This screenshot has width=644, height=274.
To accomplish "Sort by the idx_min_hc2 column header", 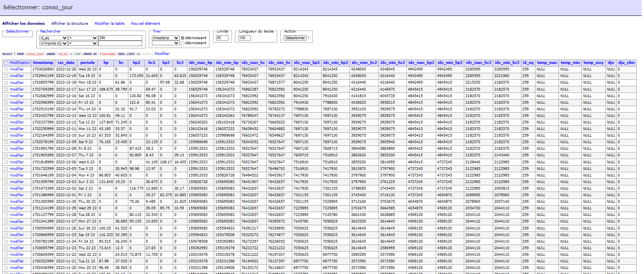I will tap(393, 63).
